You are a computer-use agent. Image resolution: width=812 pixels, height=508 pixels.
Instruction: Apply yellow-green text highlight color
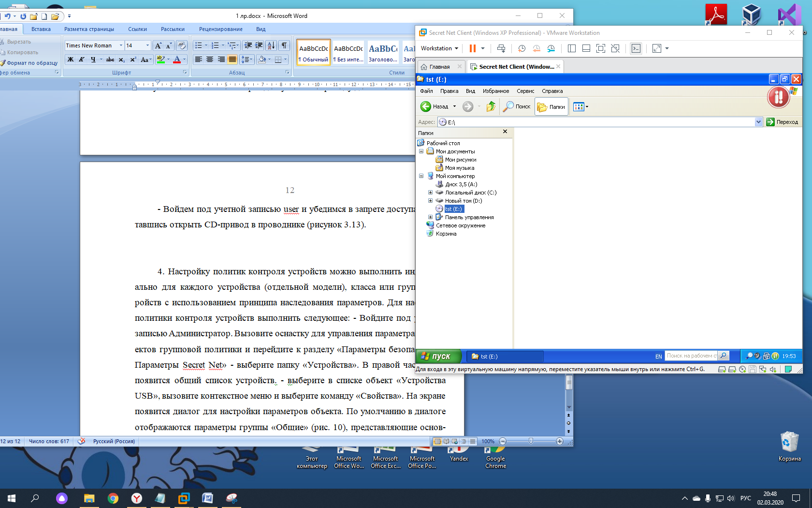coord(161,60)
